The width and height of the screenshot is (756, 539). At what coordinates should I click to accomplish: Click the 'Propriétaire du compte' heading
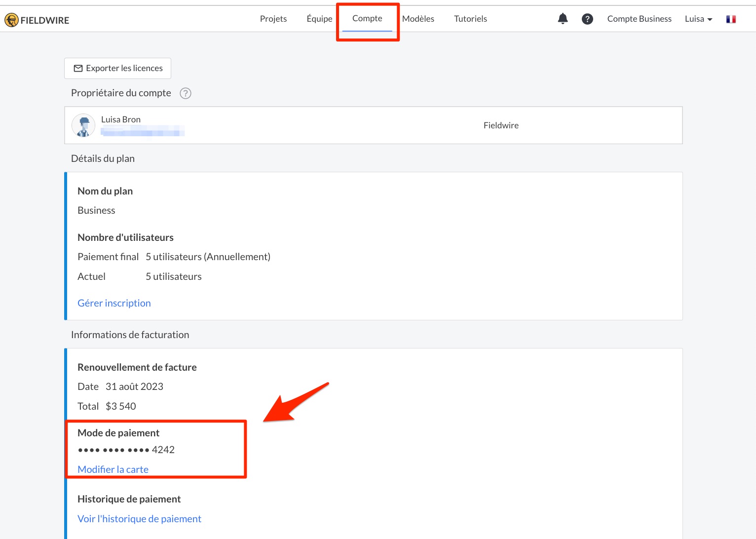point(121,93)
